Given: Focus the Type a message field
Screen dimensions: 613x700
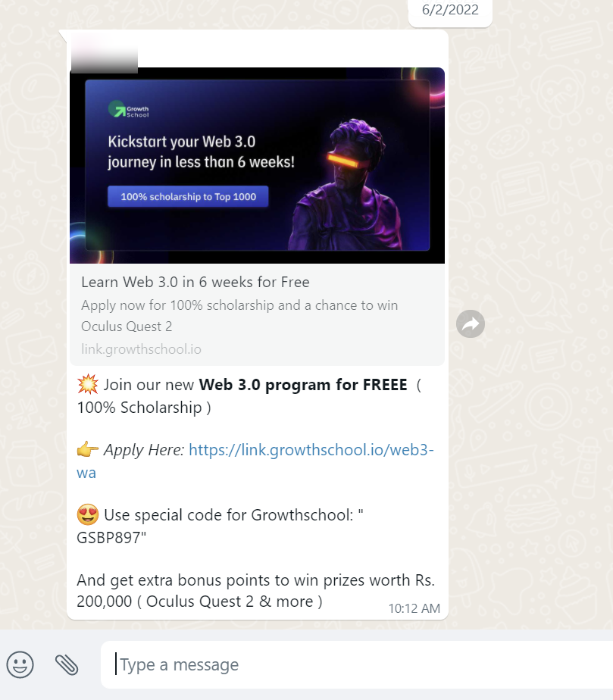Looking at the screenshot, I should click(x=357, y=664).
